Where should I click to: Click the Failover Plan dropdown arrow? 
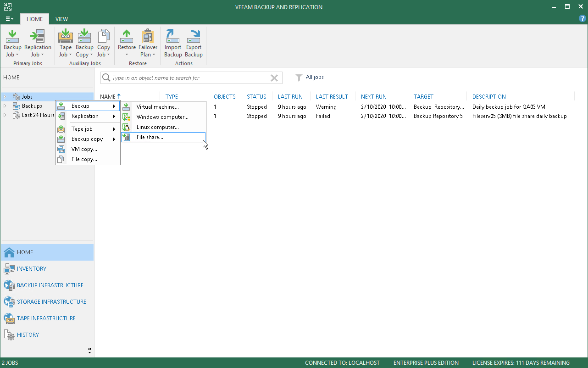point(154,55)
